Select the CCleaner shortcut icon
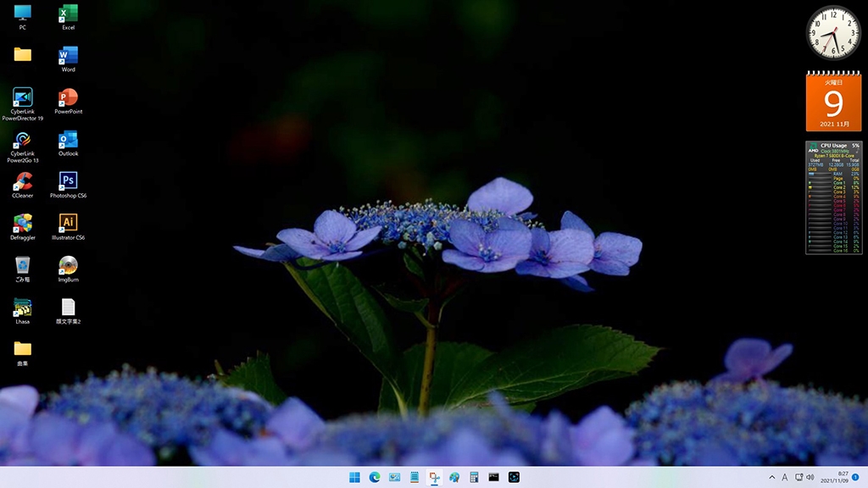The height and width of the screenshot is (488, 868). pyautogui.click(x=23, y=186)
